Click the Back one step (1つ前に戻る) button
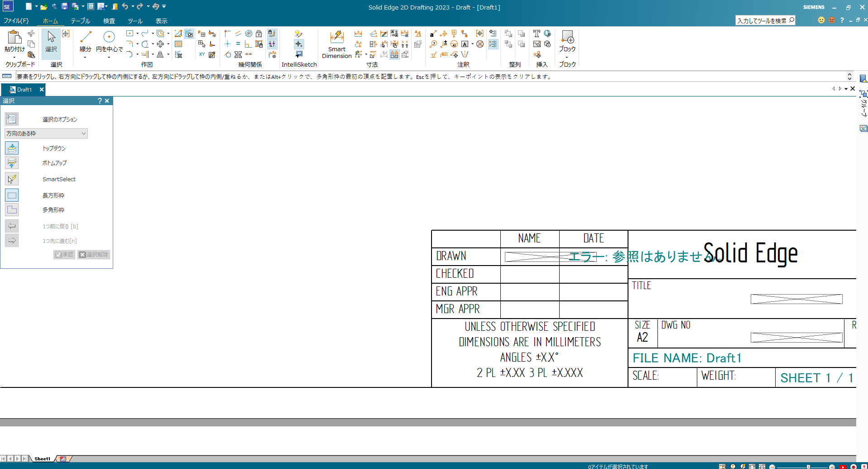The image size is (868, 469). (12, 226)
